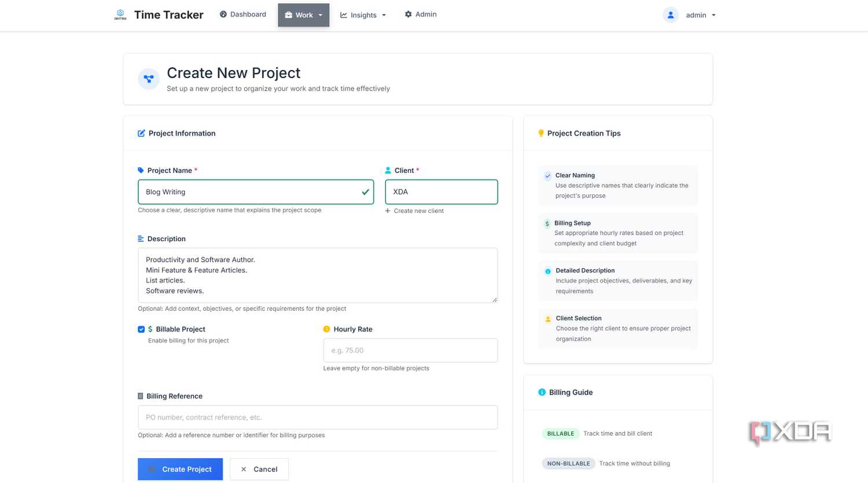
Task: Click the lines icon beside Description label
Action: coord(141,238)
